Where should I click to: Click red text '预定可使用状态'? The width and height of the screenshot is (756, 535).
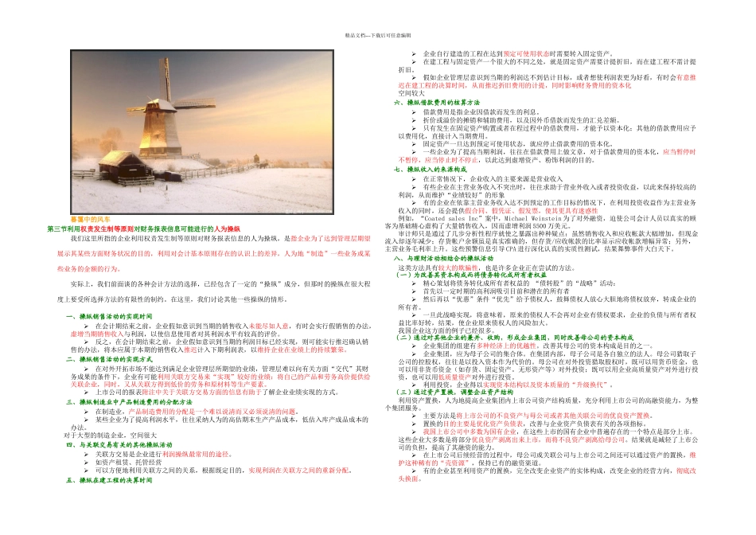526,54
